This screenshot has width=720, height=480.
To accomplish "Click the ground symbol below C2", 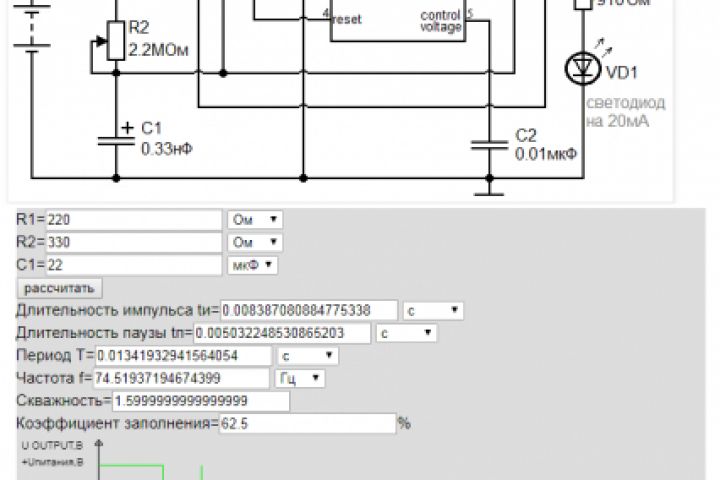I will point(489,190).
